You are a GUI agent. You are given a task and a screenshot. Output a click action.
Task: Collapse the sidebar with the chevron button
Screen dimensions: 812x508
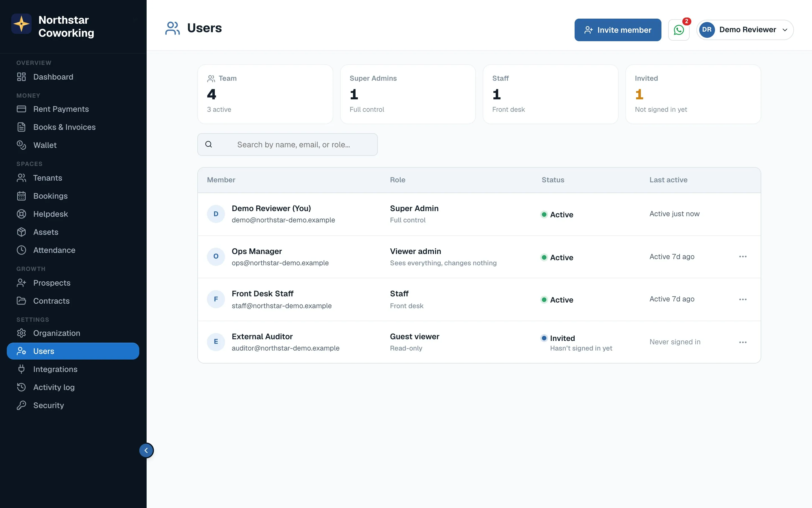(x=146, y=450)
